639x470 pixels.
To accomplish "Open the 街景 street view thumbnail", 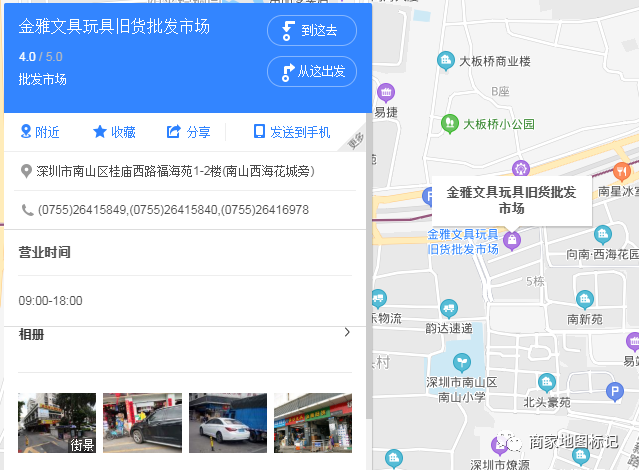I will pyautogui.click(x=57, y=423).
